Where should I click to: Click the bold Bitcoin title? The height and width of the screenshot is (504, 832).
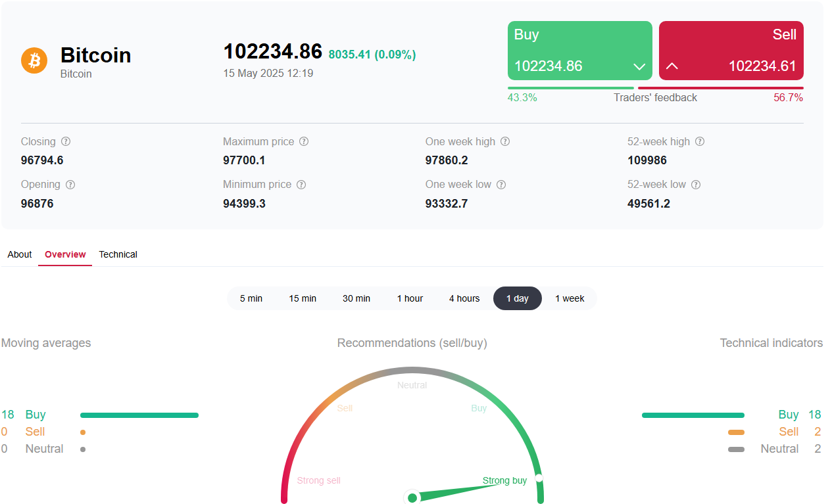(96, 55)
